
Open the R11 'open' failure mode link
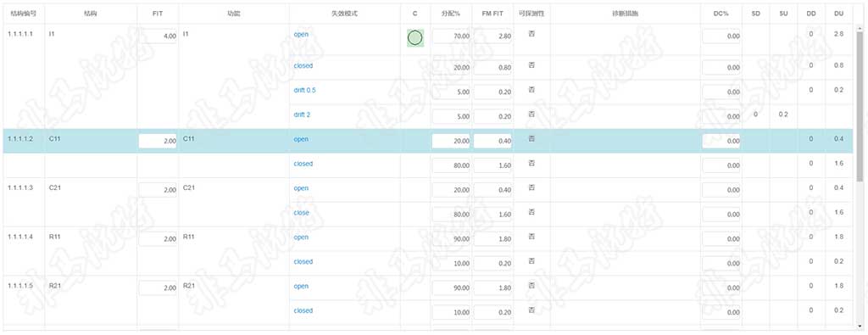[301, 237]
